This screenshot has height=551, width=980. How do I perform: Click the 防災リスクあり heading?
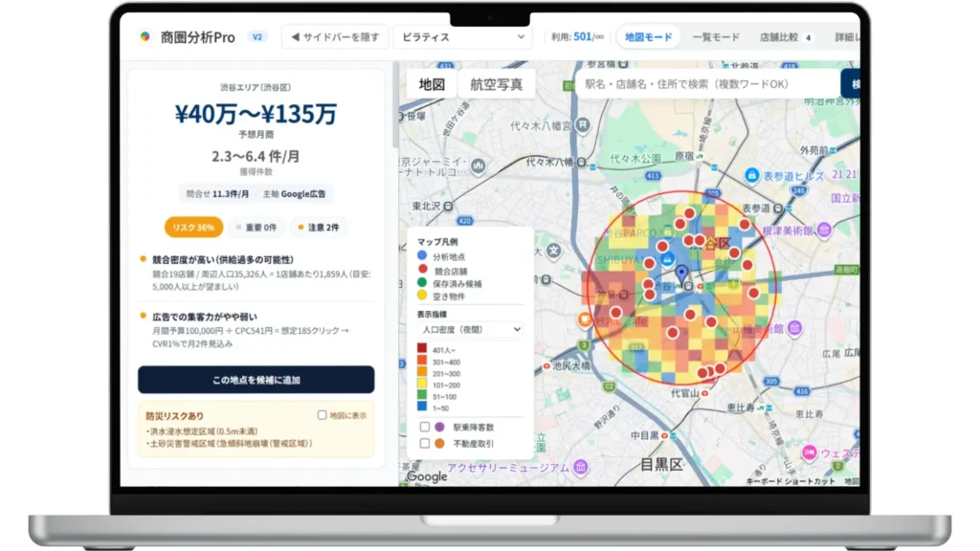click(x=174, y=415)
